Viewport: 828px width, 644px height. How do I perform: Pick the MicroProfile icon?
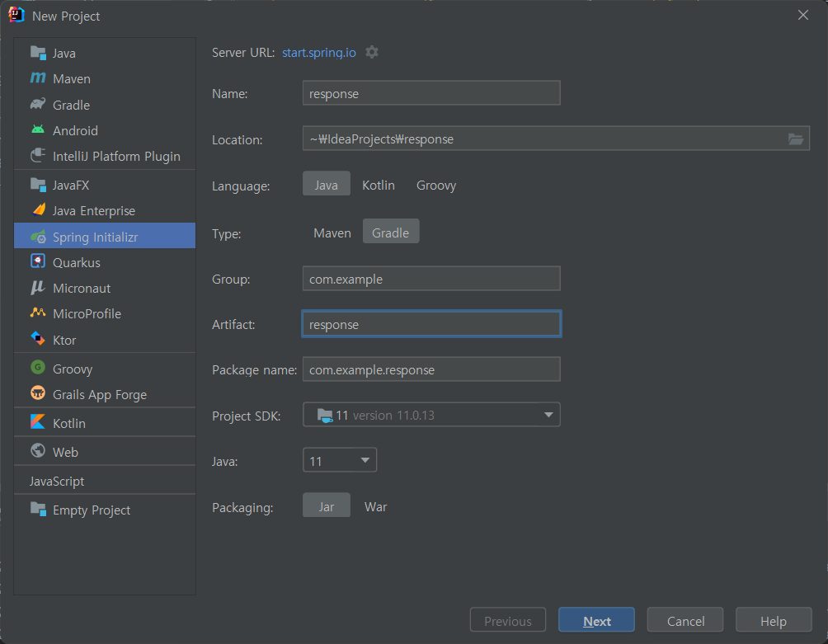tap(38, 313)
